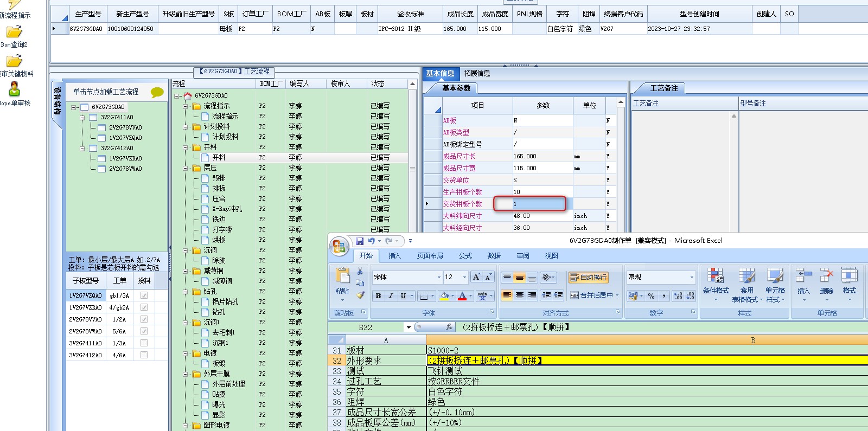Click the Excel Office button logo
Viewport: 868px width, 431px height.
340,247
